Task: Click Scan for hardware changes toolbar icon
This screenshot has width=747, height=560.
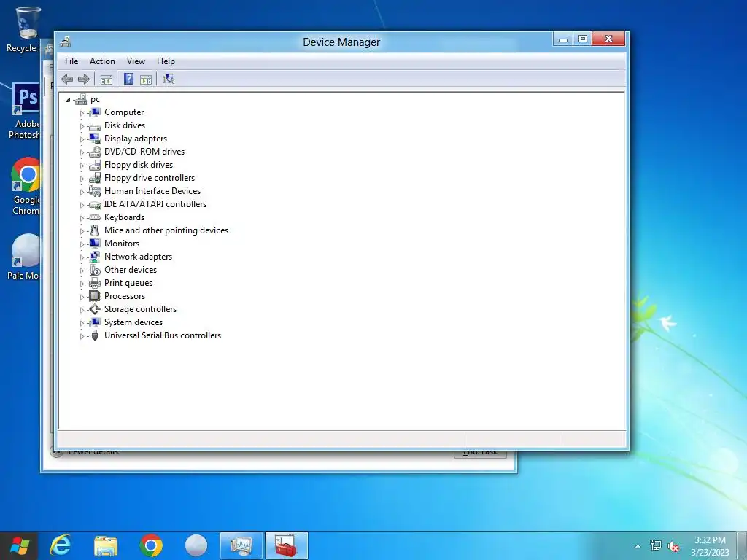Action: [x=169, y=79]
